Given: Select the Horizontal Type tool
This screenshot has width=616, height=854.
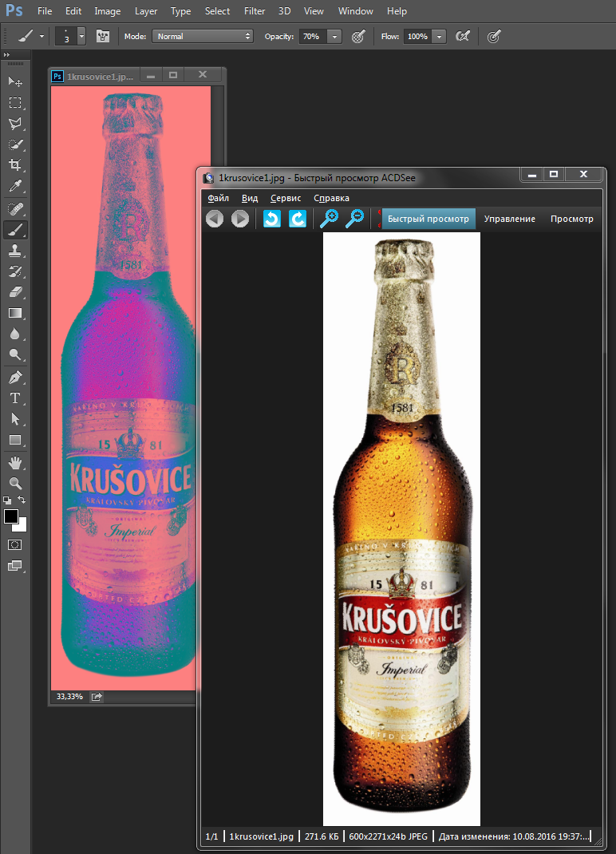Looking at the screenshot, I should [15, 398].
